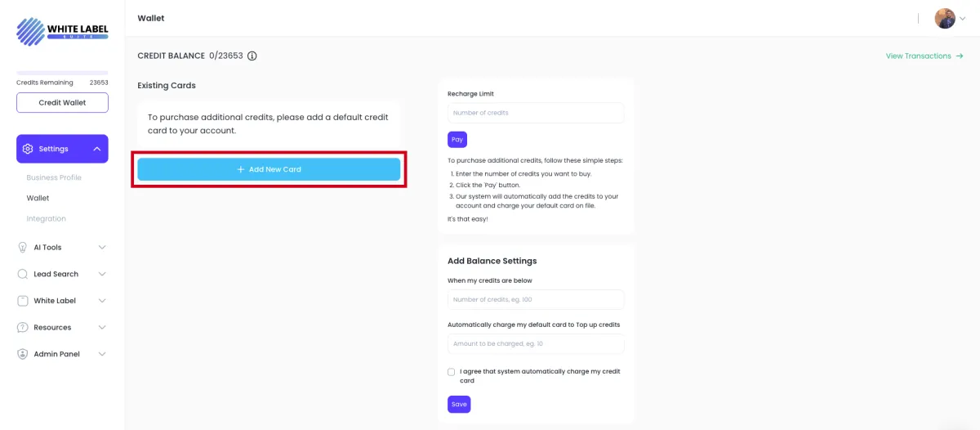Click the Settings gear icon

click(x=28, y=149)
